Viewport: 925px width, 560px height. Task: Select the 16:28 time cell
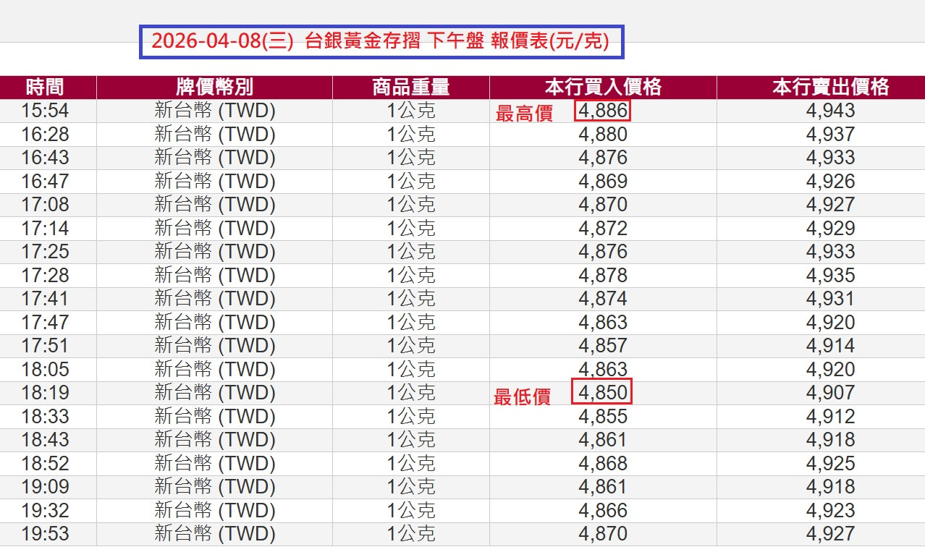pos(48,135)
